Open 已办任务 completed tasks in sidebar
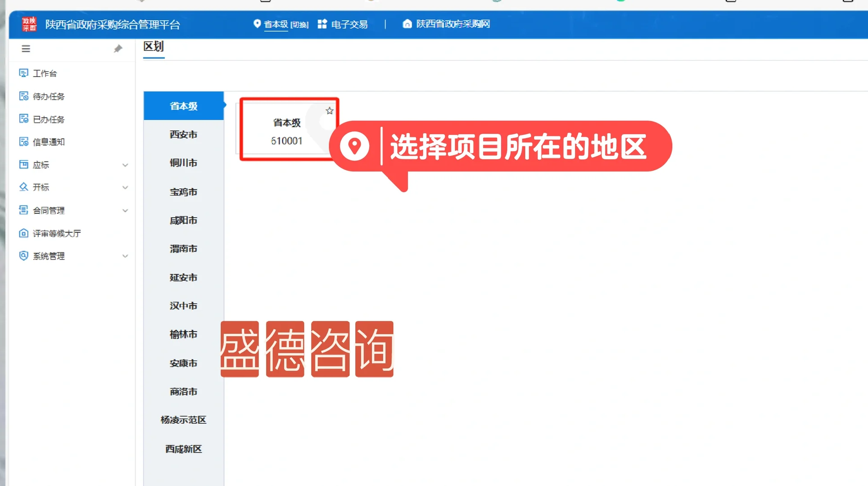 click(x=49, y=119)
